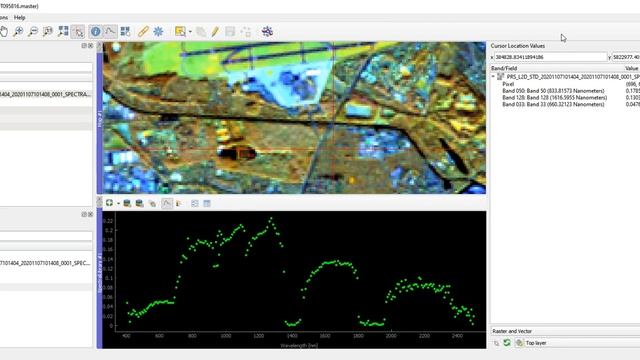Screen dimensions: 640x360
Task: Activate the zoom out magnifier tool
Action: 33,31
